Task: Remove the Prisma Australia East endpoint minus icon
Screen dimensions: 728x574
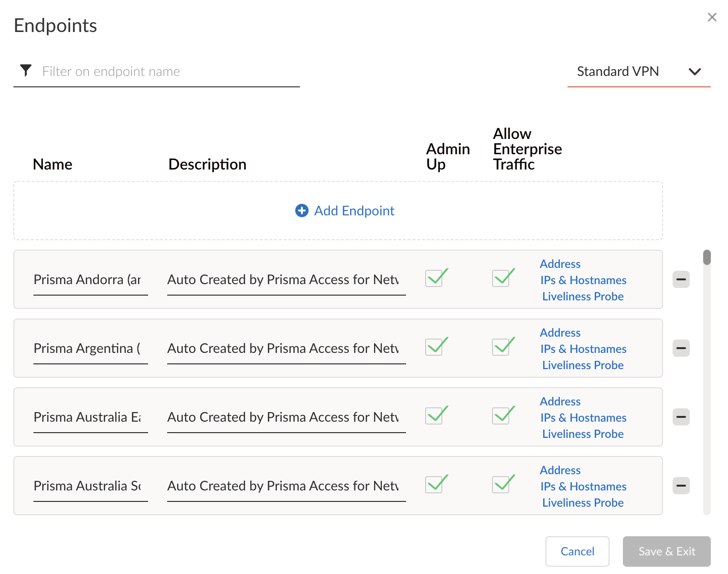Action: click(x=681, y=417)
